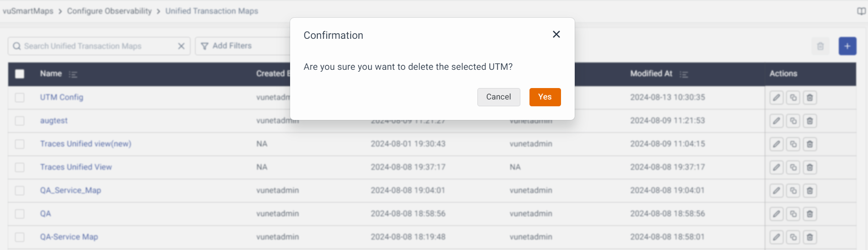
Task: Edit the QA_Service_Map entry
Action: coord(776,191)
